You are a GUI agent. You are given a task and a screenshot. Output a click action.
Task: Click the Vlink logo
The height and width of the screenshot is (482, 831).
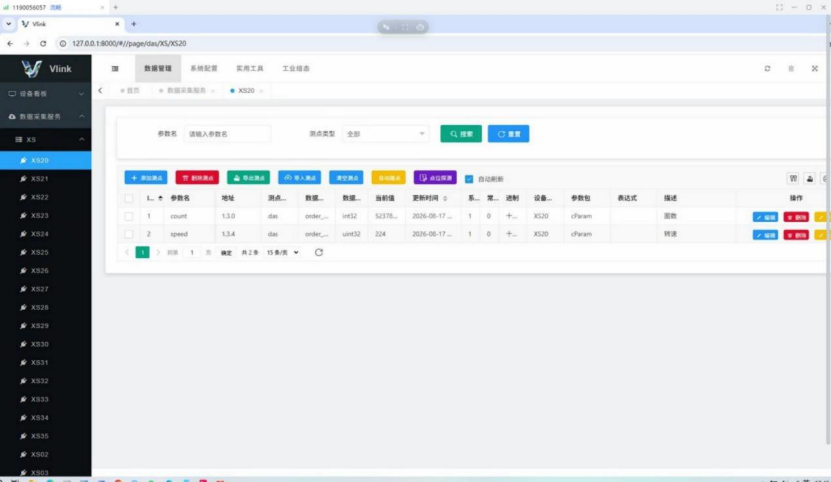[46, 68]
